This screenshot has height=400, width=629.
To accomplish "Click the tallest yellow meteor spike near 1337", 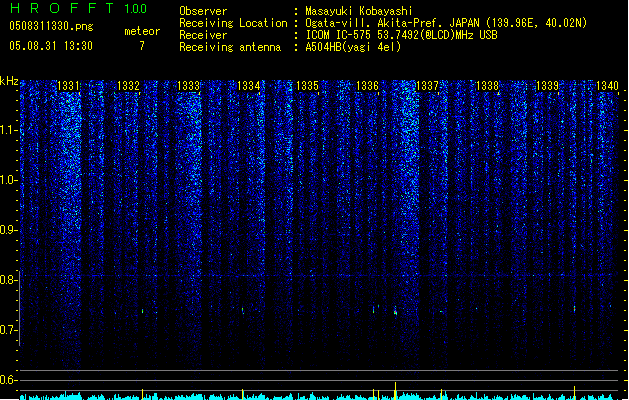I will click(x=396, y=391).
